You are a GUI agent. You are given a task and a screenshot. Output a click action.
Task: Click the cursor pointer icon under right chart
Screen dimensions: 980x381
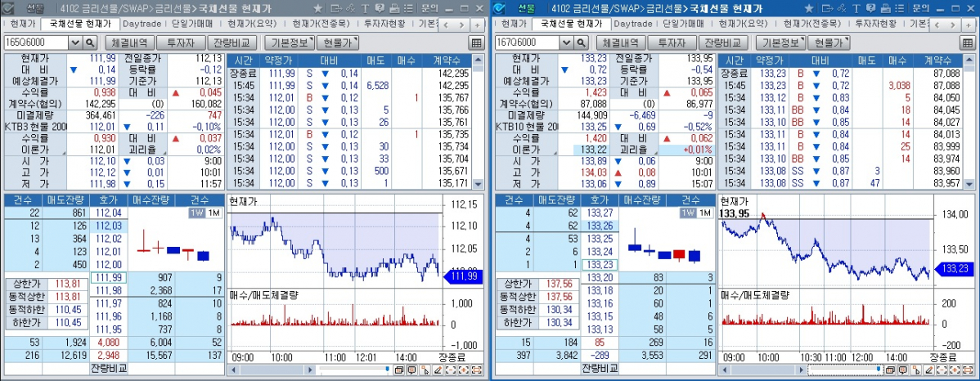click(x=915, y=370)
